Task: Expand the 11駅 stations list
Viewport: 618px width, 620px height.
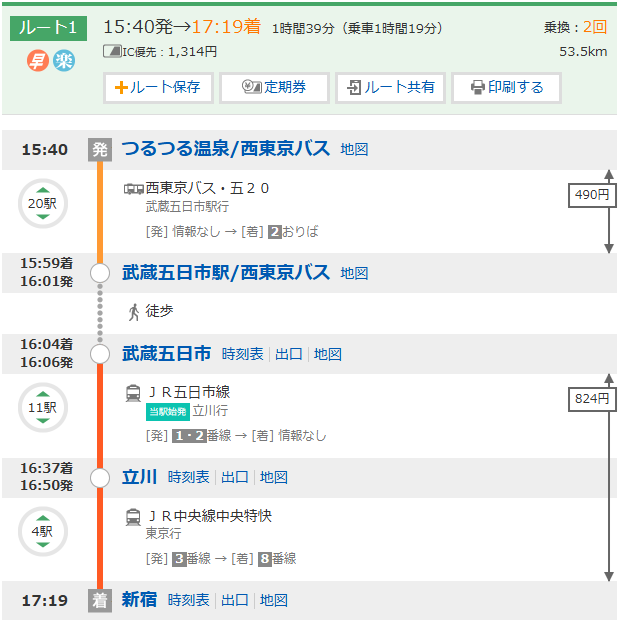Action: tap(42, 408)
